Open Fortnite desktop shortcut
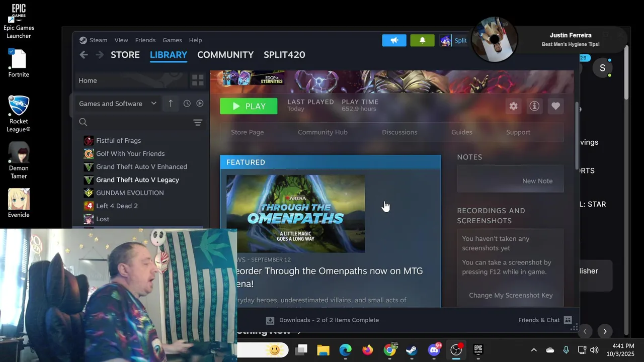This screenshot has width=644, height=362. pyautogui.click(x=19, y=63)
